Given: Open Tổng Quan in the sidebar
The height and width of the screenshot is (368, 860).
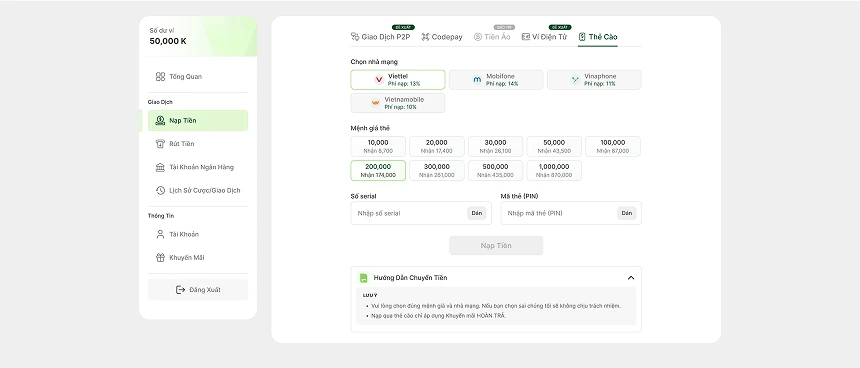Looking at the screenshot, I should (x=198, y=77).
